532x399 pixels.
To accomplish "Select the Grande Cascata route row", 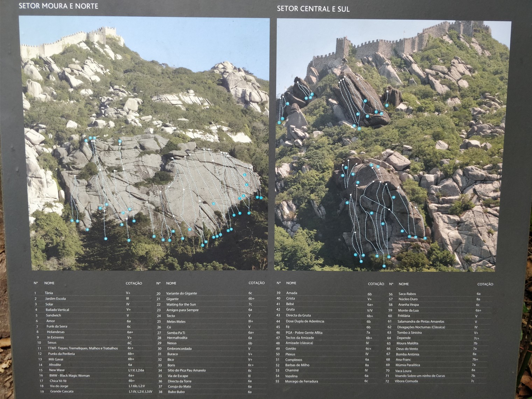I will (x=62, y=391).
